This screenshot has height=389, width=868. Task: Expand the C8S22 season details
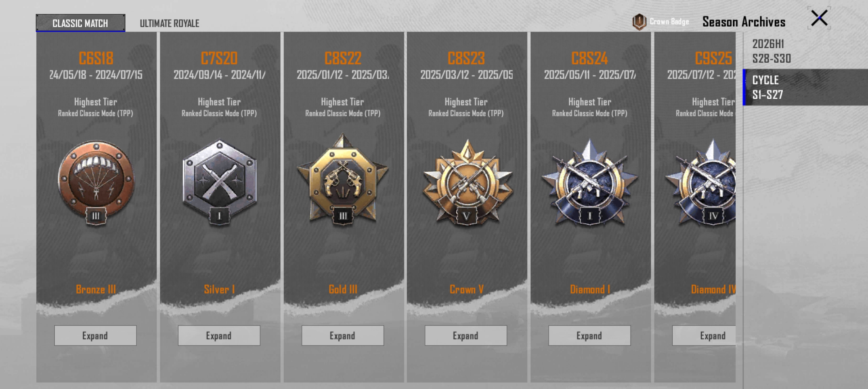coord(343,336)
